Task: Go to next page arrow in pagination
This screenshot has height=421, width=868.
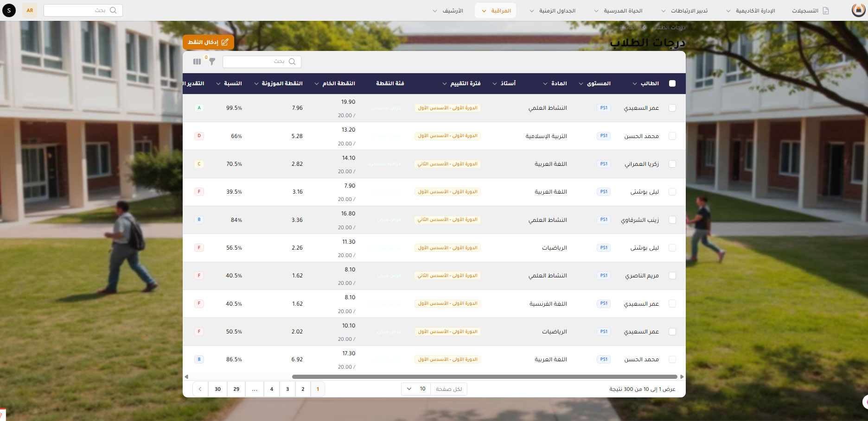Action: pyautogui.click(x=200, y=389)
